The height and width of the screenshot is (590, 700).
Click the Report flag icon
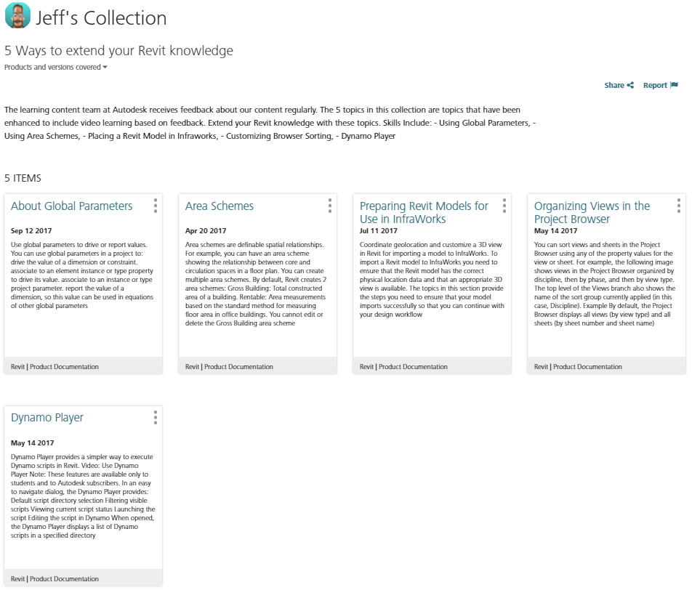click(674, 86)
